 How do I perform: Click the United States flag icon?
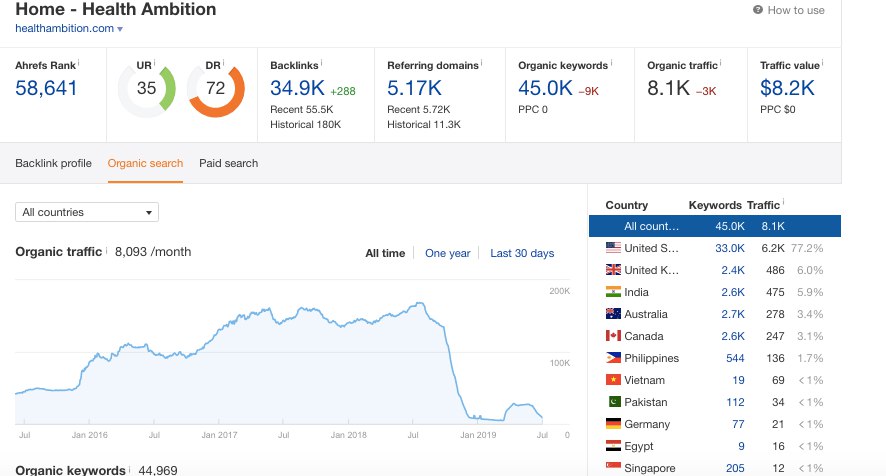(613, 248)
